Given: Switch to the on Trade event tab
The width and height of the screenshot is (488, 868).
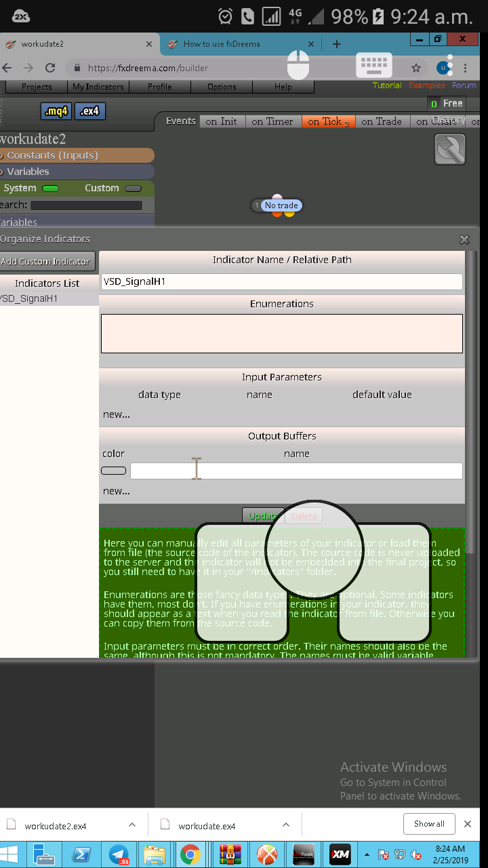Looking at the screenshot, I should tap(382, 121).
